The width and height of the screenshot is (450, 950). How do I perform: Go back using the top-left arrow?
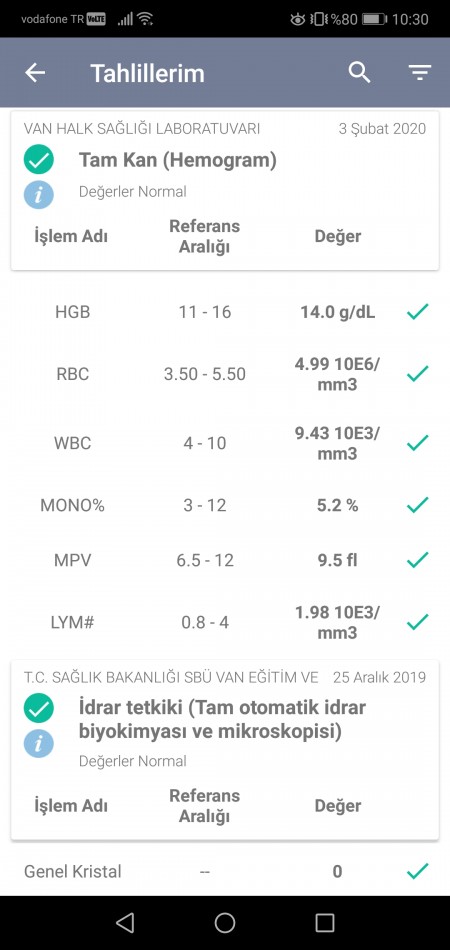tap(35, 73)
